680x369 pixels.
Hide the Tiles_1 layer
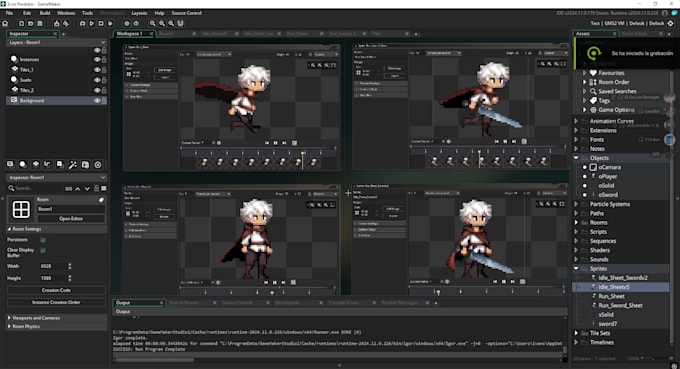(97, 69)
